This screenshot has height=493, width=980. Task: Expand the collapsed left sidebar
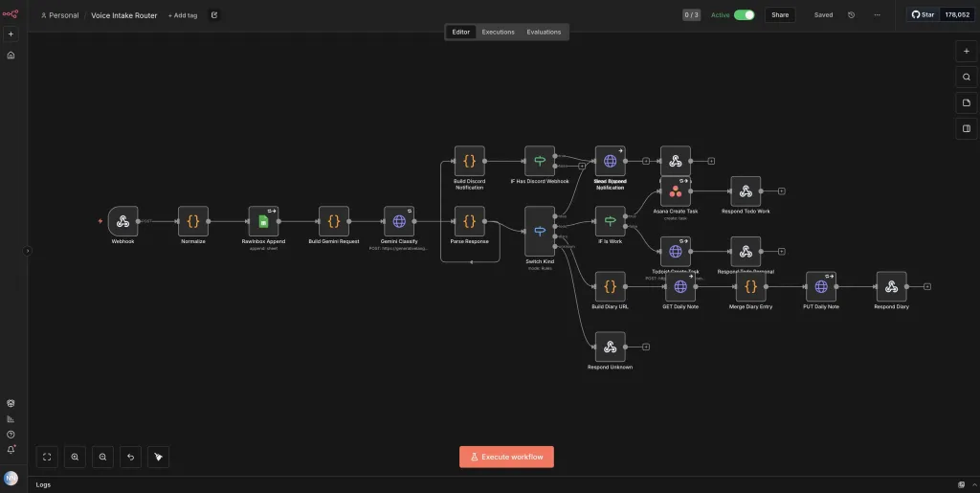click(x=27, y=251)
